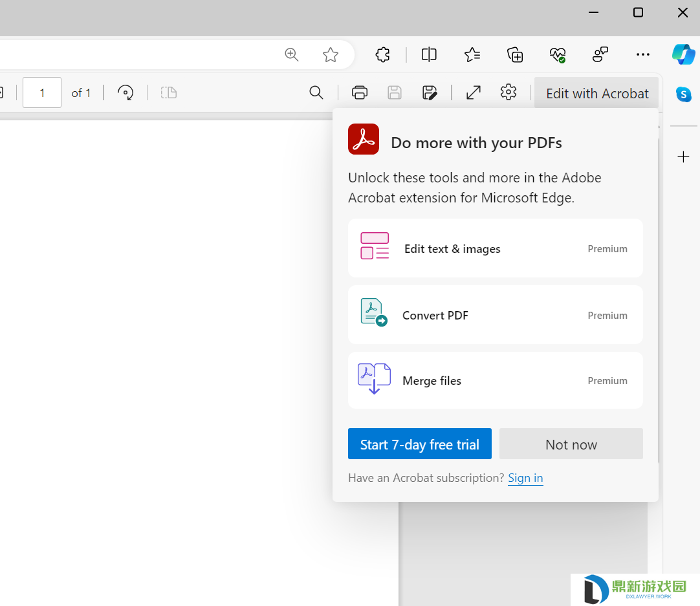Click the "of 1" page count text
This screenshot has height=606, width=700.
tap(81, 93)
